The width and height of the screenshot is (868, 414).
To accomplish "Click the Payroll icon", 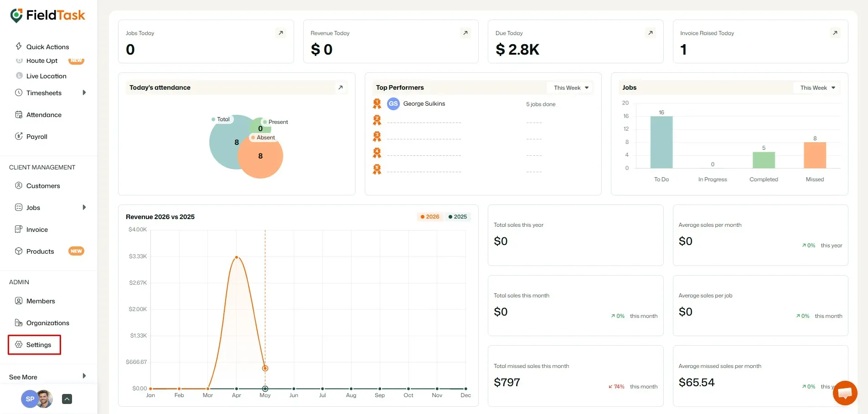I will click(19, 136).
